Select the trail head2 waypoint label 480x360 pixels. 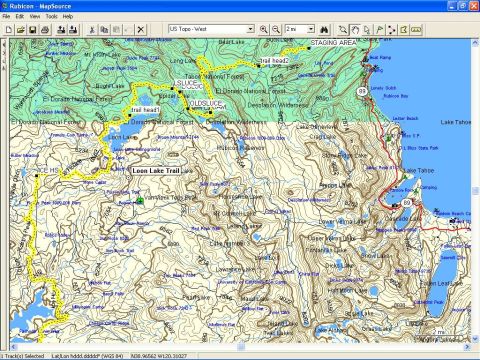(x=274, y=61)
